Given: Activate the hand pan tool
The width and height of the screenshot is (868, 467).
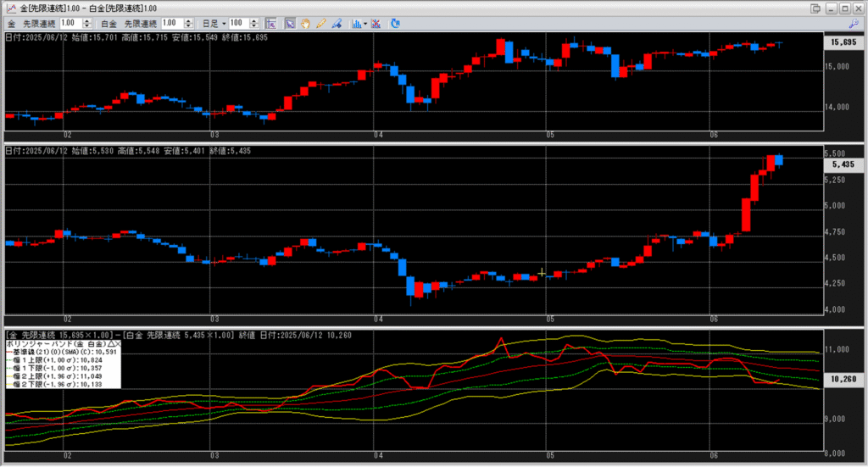Looking at the screenshot, I should point(305,23).
